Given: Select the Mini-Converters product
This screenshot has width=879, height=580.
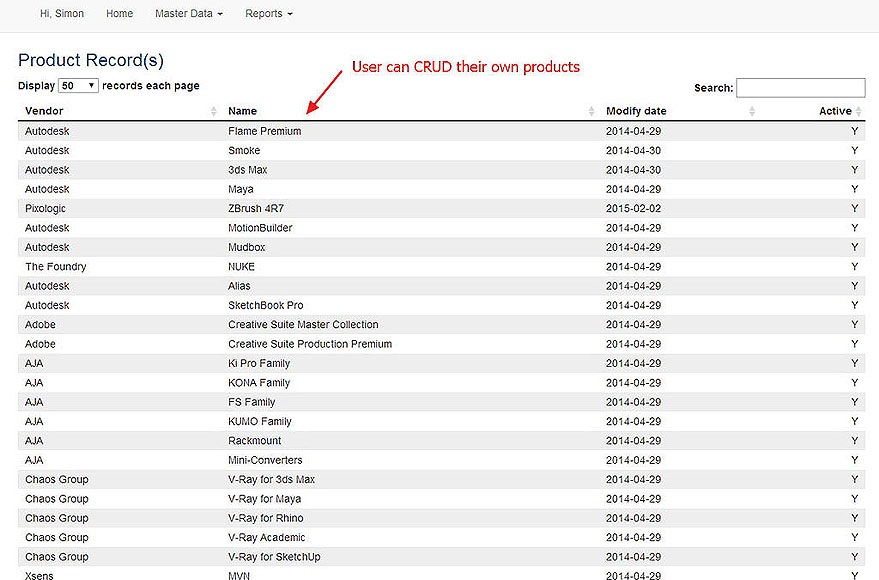Looking at the screenshot, I should click(x=265, y=460).
